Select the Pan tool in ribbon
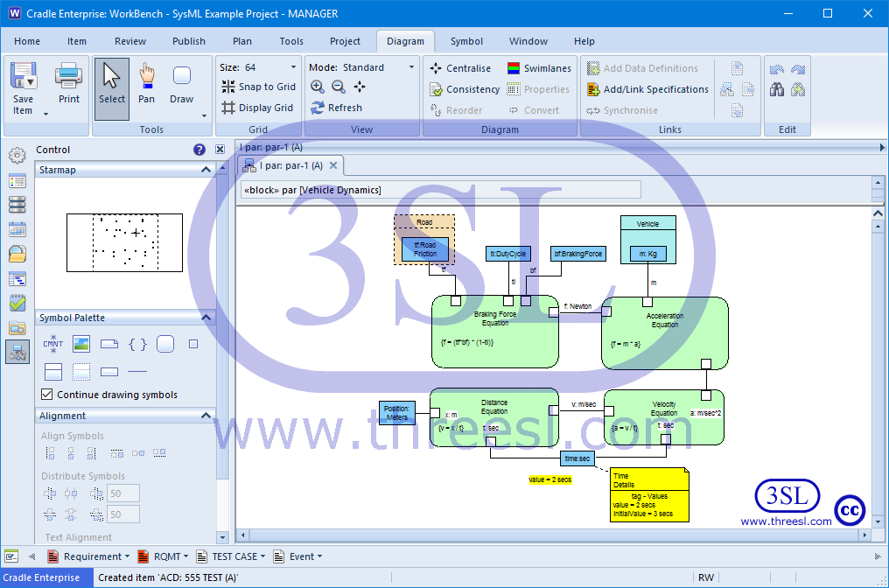The image size is (889, 588). [146, 84]
